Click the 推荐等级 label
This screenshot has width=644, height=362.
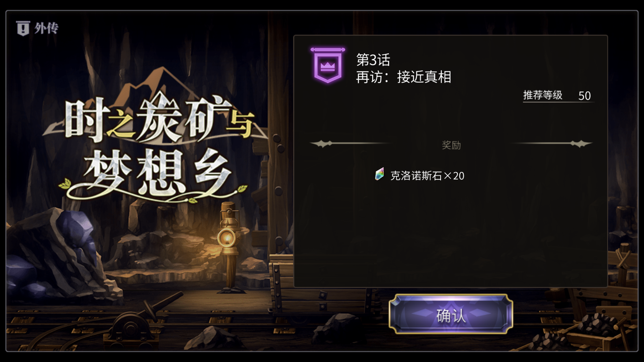[x=542, y=95]
